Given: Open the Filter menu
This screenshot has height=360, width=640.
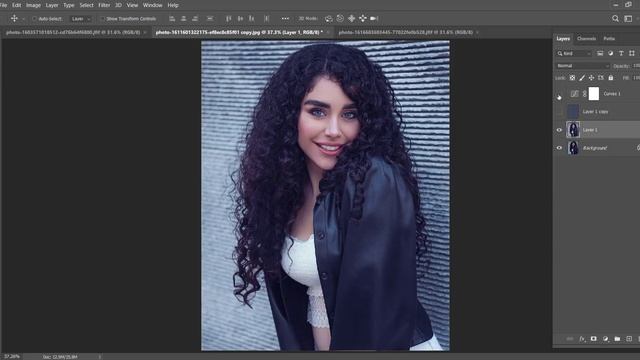Looking at the screenshot, I should tap(104, 5).
